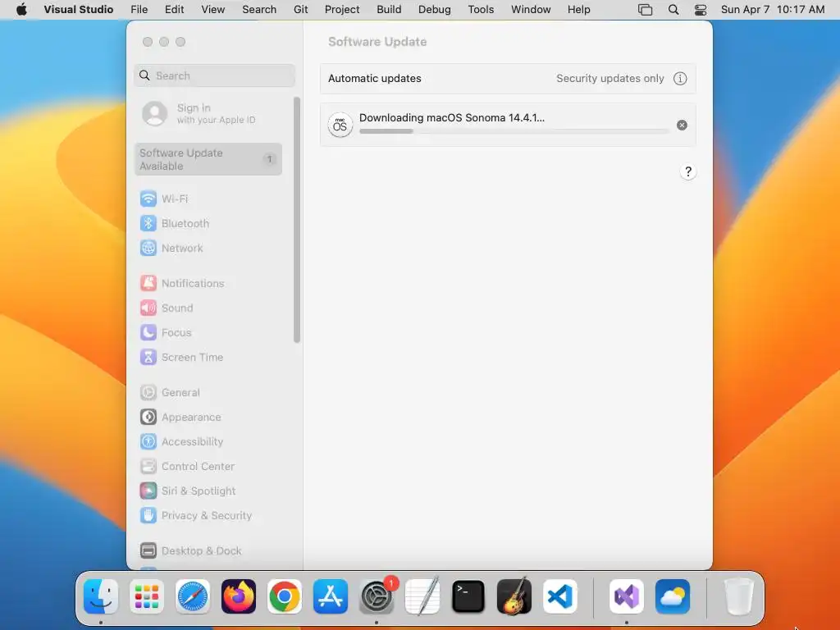Click the macOS download progress bar
Viewport: 840px width, 630px height.
click(x=514, y=131)
